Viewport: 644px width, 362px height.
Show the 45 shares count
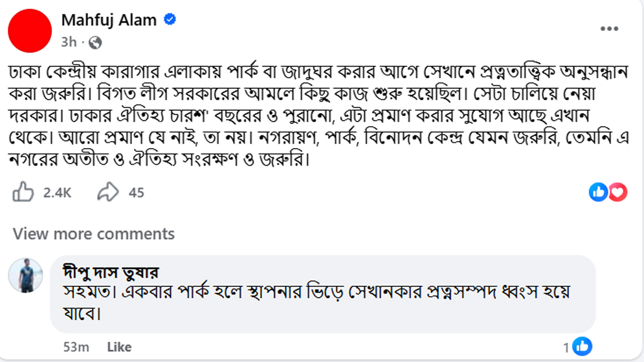(137, 193)
